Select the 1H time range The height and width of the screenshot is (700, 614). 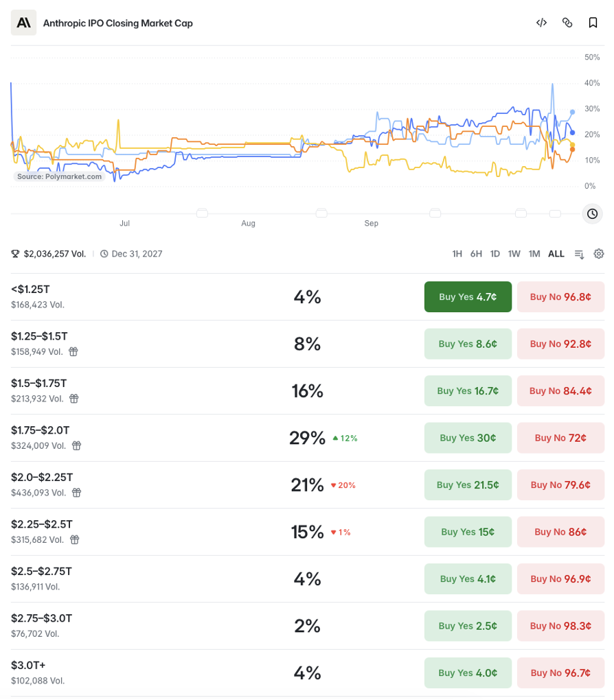click(x=457, y=254)
